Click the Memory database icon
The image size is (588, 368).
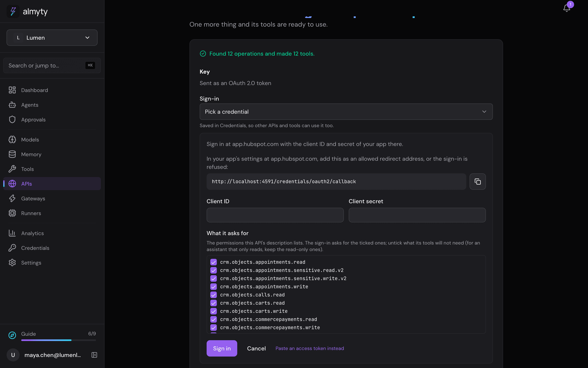tap(12, 154)
